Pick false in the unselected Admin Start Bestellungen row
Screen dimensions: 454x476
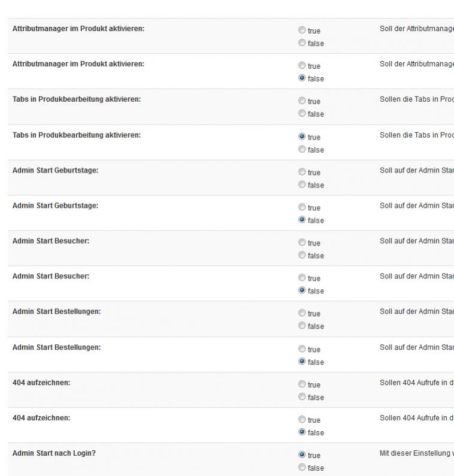[302, 326]
